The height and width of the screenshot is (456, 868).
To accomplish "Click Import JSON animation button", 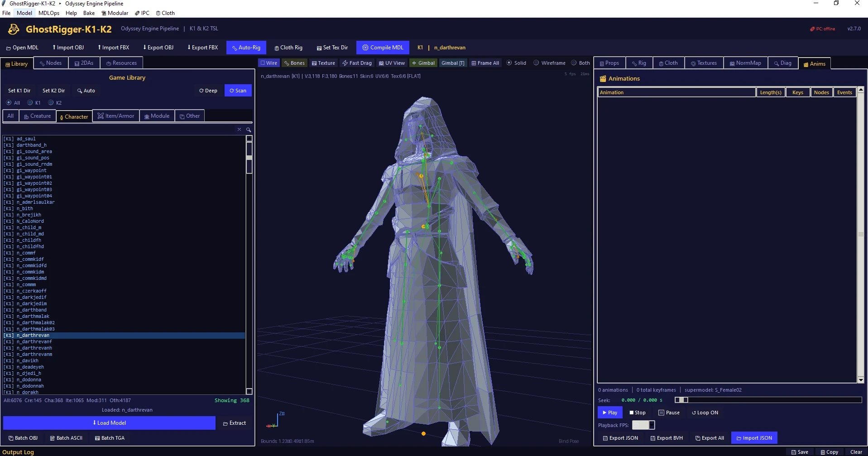I will click(754, 438).
